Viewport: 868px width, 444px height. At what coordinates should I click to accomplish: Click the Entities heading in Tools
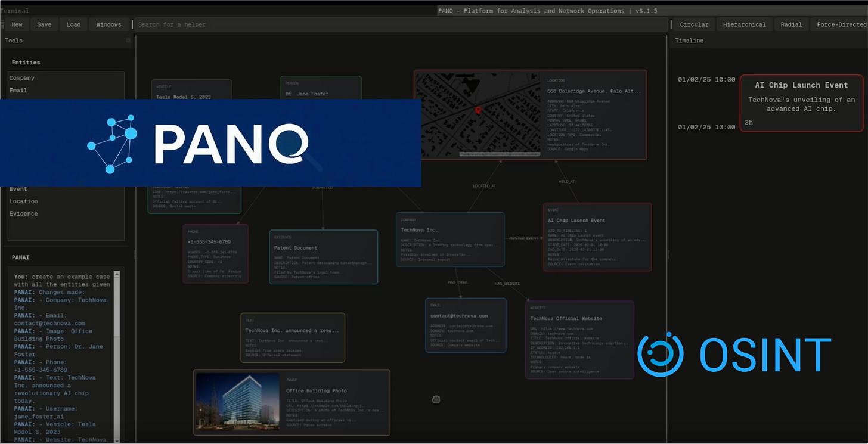pyautogui.click(x=26, y=63)
